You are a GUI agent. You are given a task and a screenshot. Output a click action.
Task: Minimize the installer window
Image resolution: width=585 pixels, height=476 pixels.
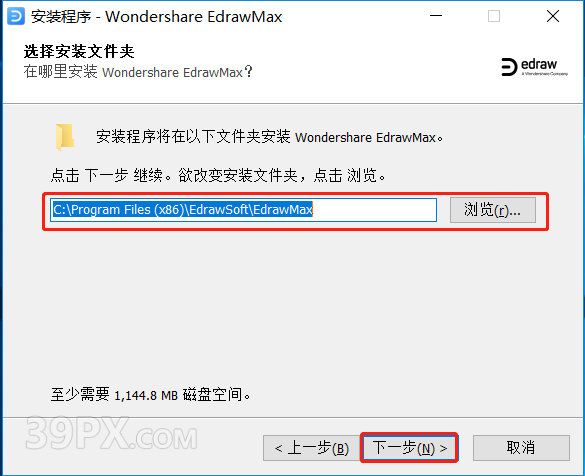436,16
